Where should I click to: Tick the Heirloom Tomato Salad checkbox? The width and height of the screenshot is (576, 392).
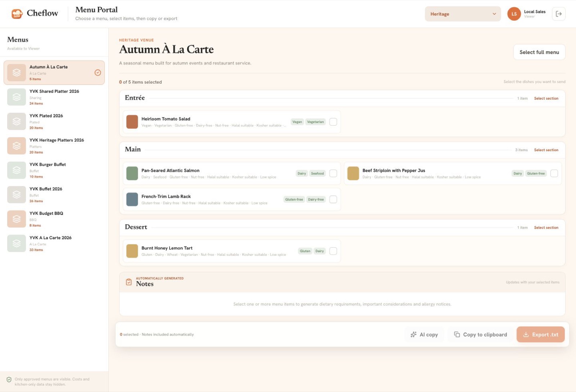[x=333, y=122]
